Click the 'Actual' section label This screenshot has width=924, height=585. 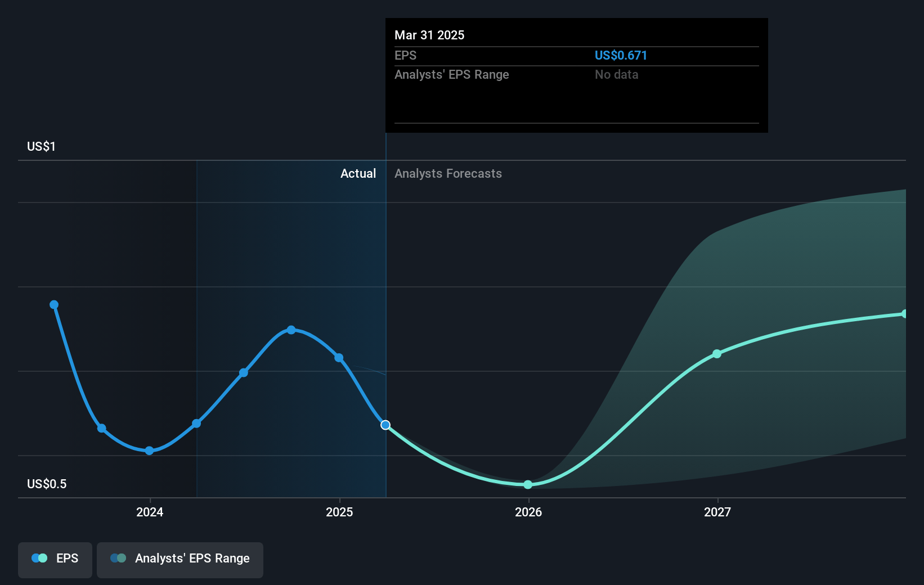click(x=358, y=173)
